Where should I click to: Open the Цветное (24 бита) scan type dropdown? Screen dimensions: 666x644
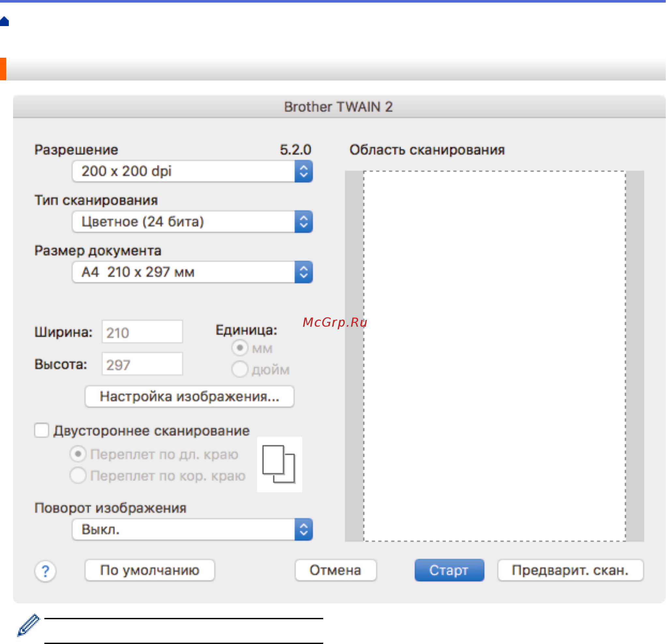coord(184,222)
